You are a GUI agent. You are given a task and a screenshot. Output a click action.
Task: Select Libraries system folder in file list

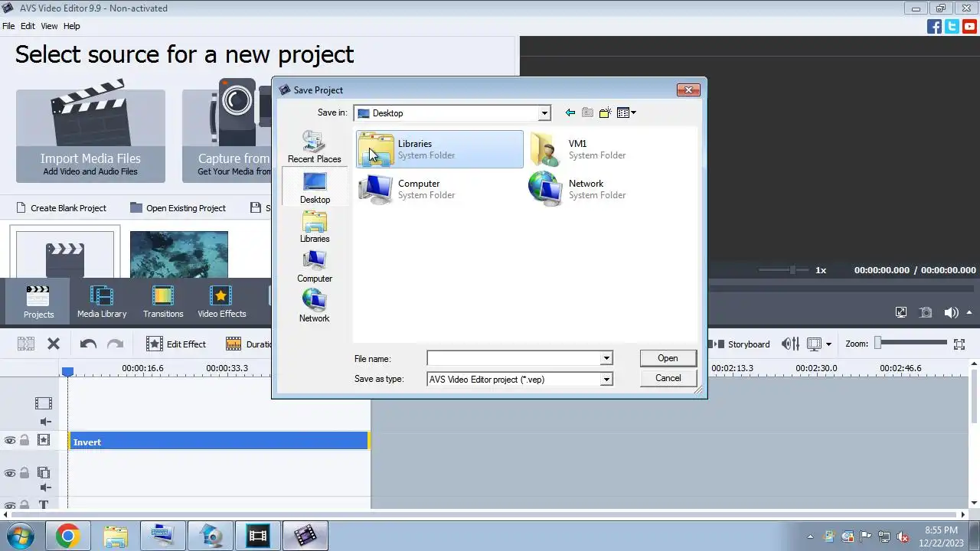pos(440,148)
